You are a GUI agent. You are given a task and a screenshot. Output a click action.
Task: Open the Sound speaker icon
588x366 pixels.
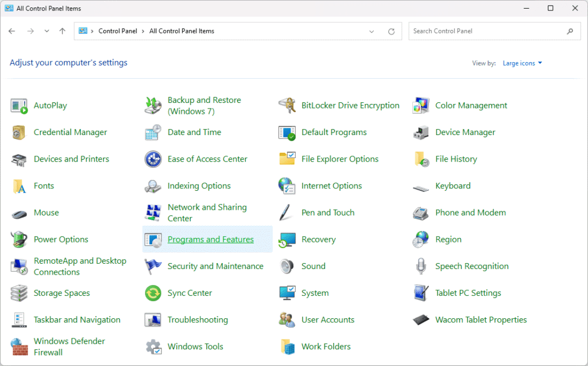coord(287,266)
